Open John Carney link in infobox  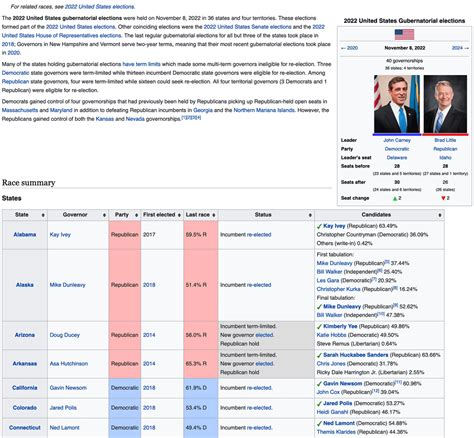[397, 140]
